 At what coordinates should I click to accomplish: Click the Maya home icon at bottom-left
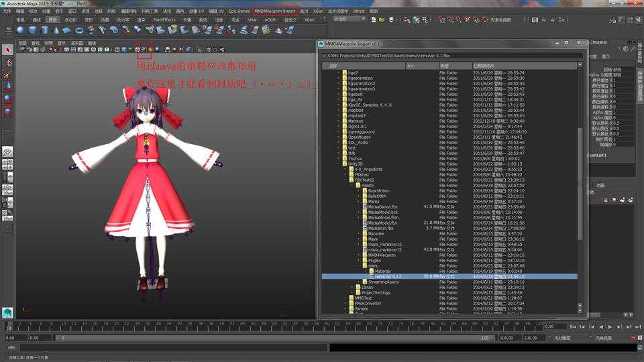(7, 313)
